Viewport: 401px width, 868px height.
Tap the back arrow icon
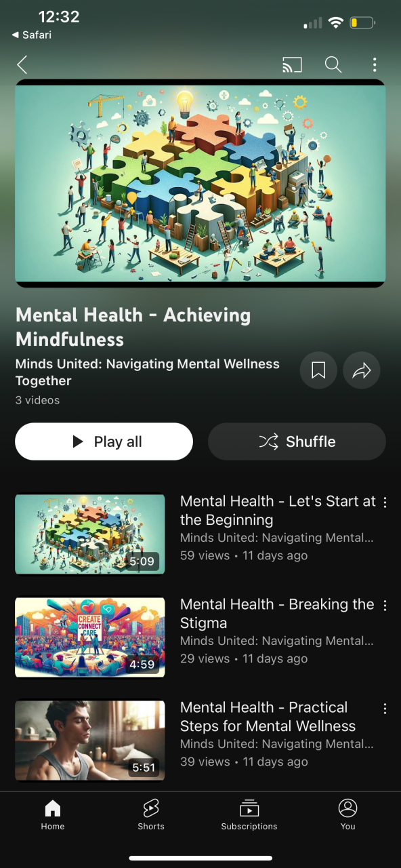click(22, 65)
